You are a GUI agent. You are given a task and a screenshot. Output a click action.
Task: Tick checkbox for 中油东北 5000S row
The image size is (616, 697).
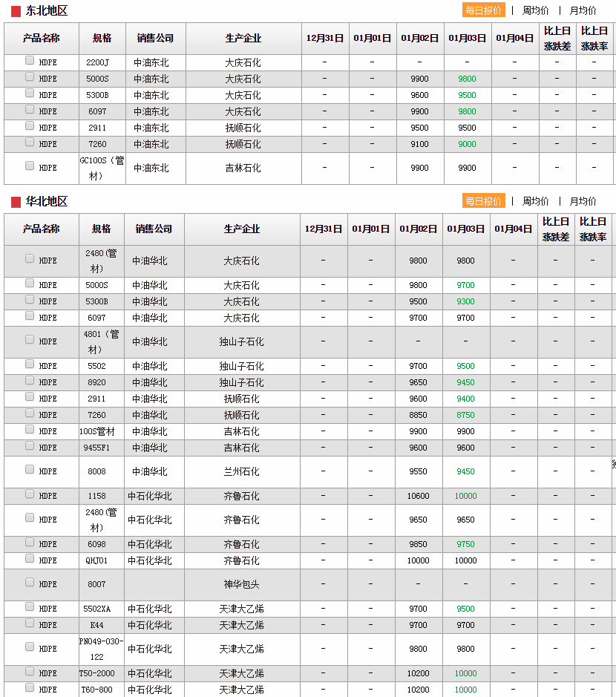click(x=30, y=77)
